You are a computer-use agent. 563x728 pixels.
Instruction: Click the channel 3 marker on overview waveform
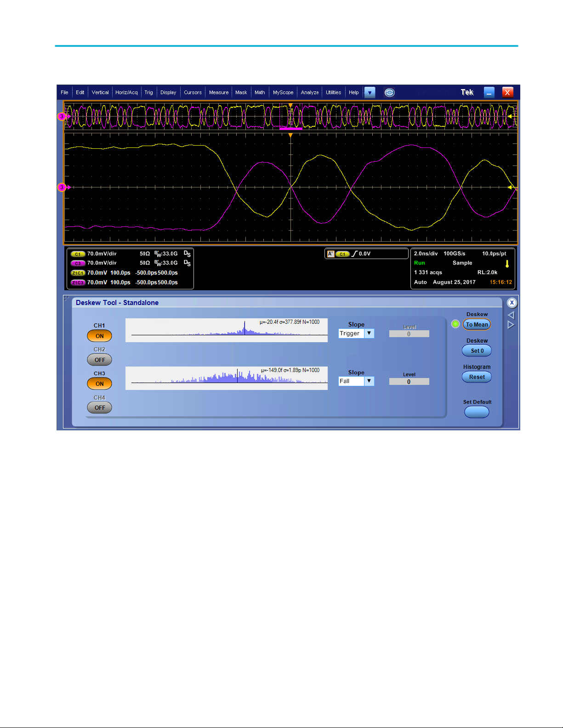click(x=62, y=116)
